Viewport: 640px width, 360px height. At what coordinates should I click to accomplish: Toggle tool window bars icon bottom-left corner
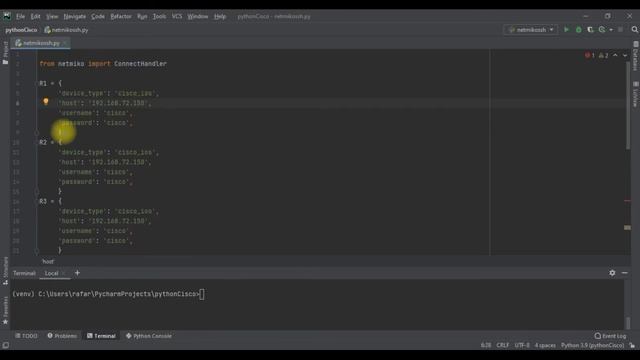pyautogui.click(x=5, y=345)
